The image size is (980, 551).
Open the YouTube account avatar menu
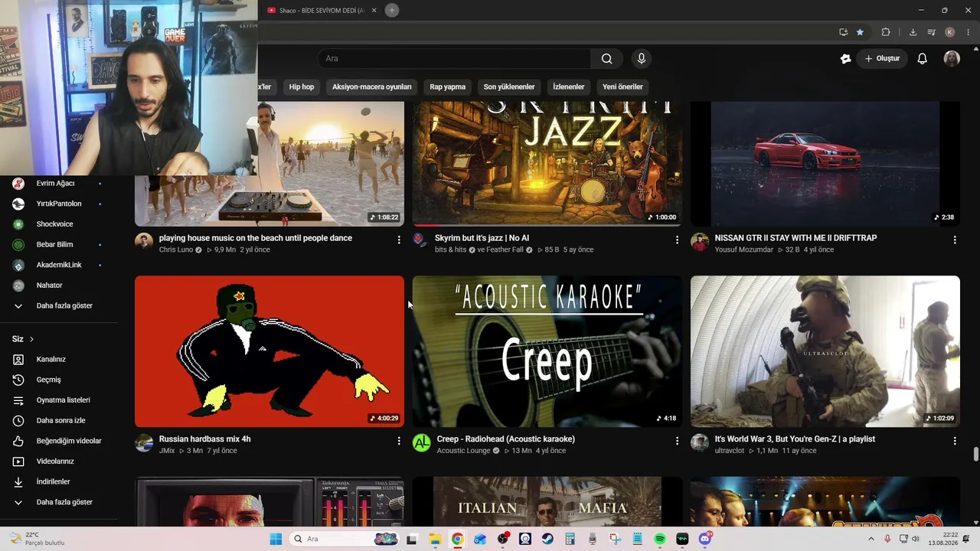952,59
